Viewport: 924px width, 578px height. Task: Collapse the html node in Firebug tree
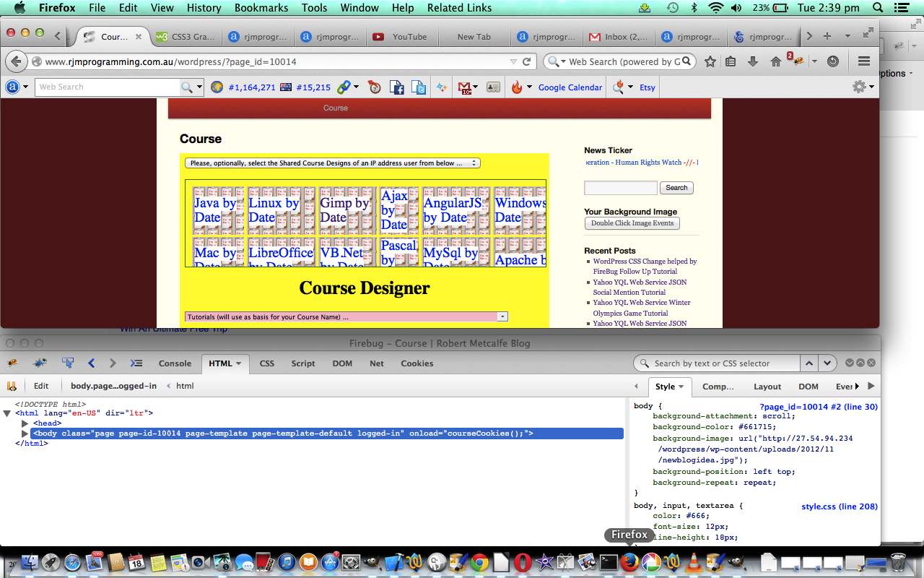[7, 413]
